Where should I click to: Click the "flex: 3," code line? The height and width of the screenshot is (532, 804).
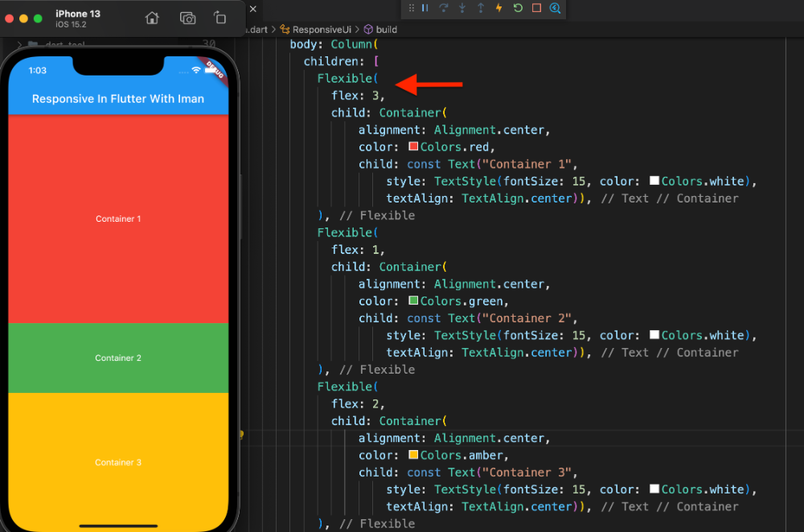tap(358, 96)
